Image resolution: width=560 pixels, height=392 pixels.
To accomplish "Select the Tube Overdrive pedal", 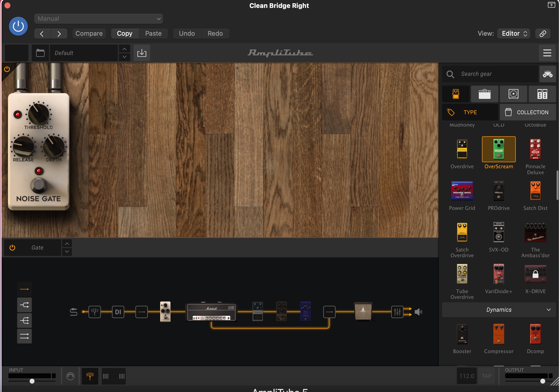I will 462,274.
